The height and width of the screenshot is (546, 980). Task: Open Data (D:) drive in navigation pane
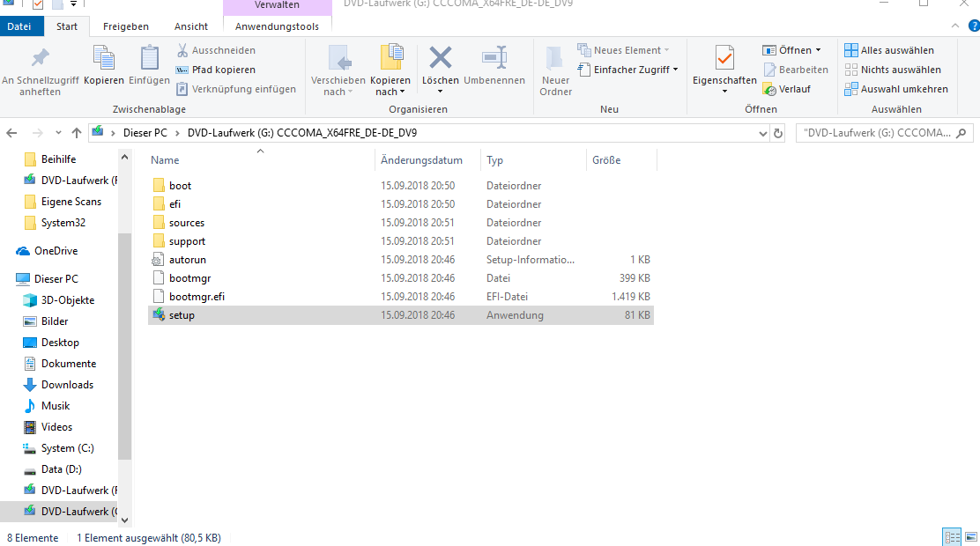(x=53, y=469)
